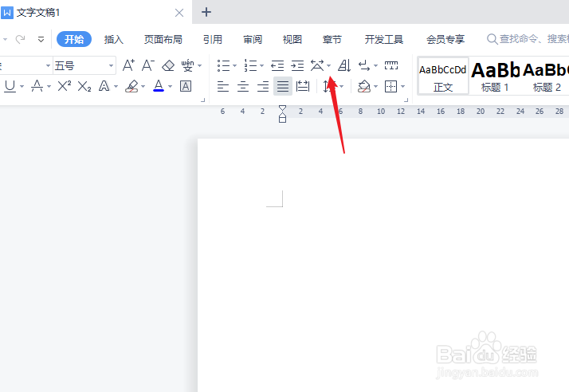Expand the bullet list style arrow

234,65
